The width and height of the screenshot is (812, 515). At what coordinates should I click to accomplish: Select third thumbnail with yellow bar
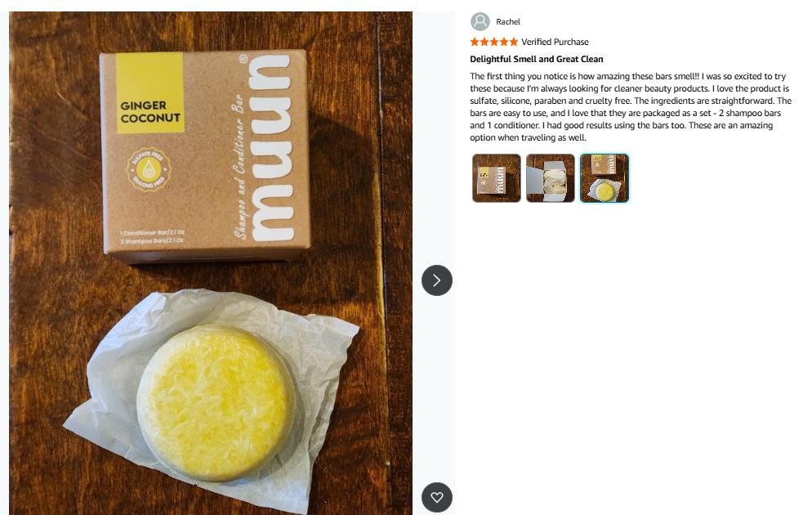pos(605,178)
